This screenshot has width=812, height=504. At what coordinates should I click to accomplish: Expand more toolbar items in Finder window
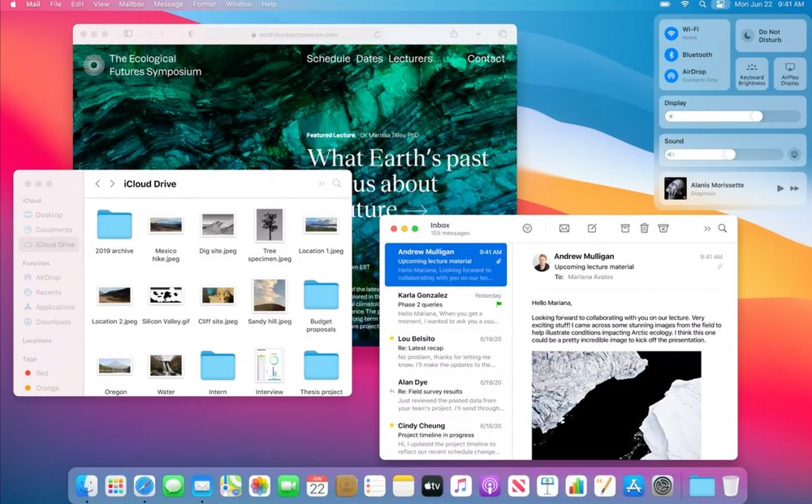(322, 183)
